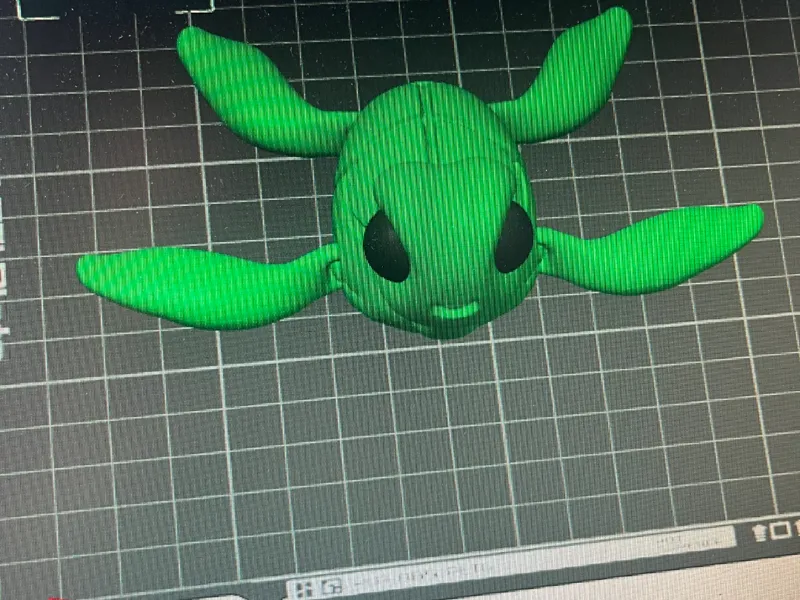This screenshot has height=600, width=800.
Task: Click the second square icon in bottom bar
Action: [x=333, y=586]
